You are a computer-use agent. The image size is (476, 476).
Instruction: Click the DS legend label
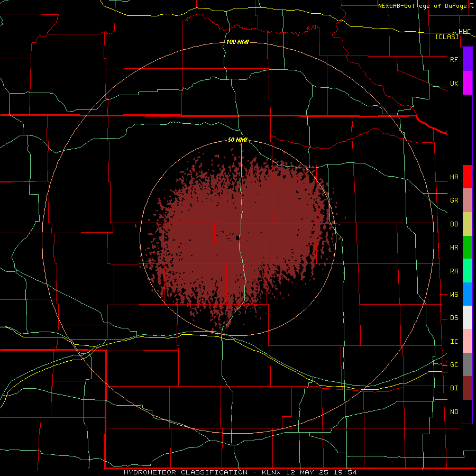point(454,318)
